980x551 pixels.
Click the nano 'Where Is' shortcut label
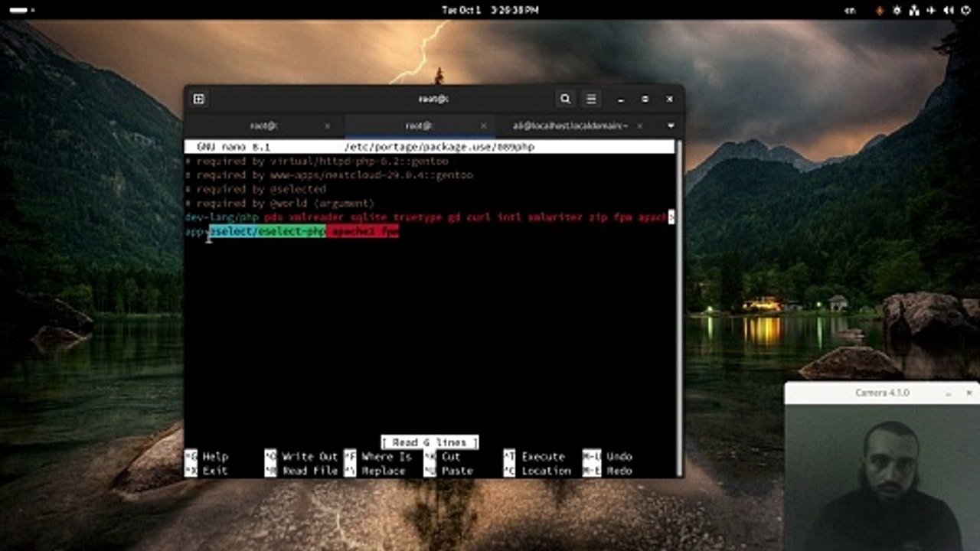coord(387,457)
